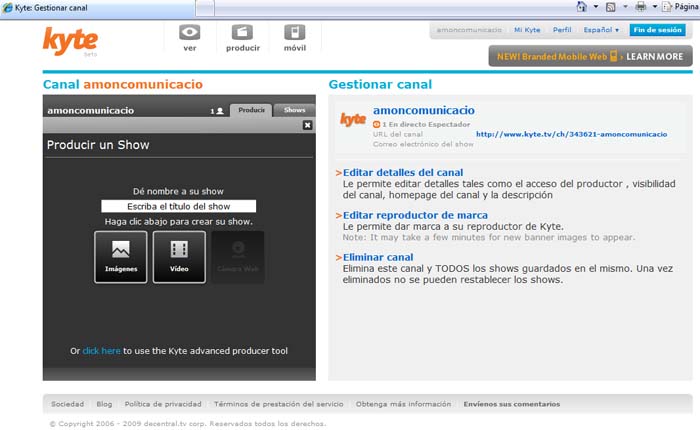The width and height of the screenshot is (700, 430).
Task: Expand the Home button dropdown arrow
Action: pyautogui.click(x=596, y=7)
